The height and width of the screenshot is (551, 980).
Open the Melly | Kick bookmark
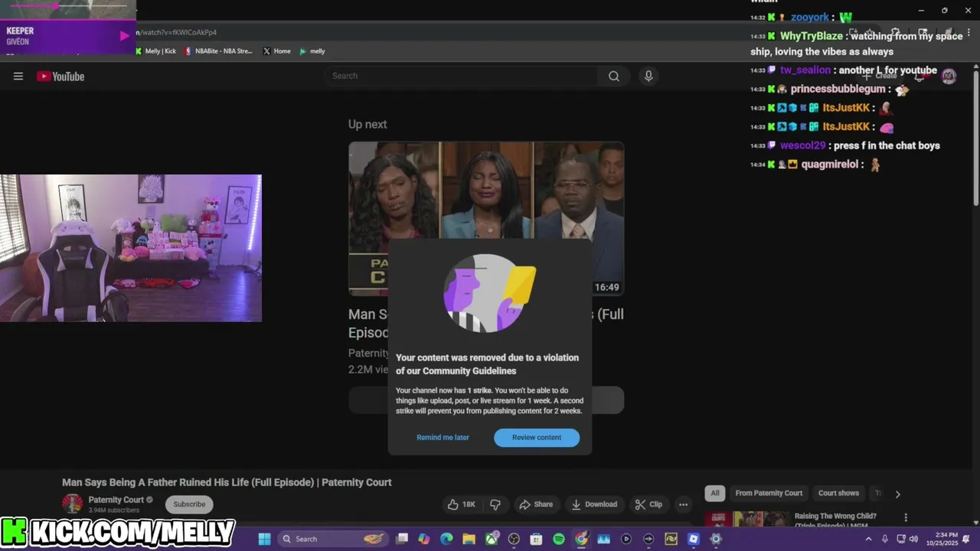pyautogui.click(x=155, y=51)
